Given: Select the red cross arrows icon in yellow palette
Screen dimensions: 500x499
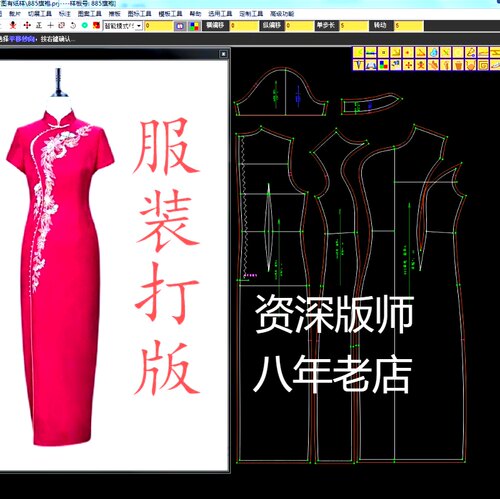Looking at the screenshot, I should click(x=408, y=65).
